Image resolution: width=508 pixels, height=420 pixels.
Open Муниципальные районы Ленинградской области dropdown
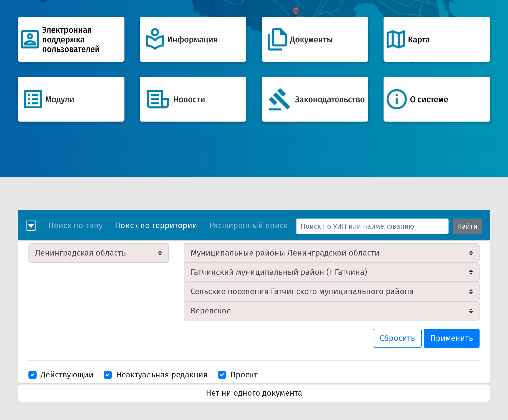[x=332, y=253]
